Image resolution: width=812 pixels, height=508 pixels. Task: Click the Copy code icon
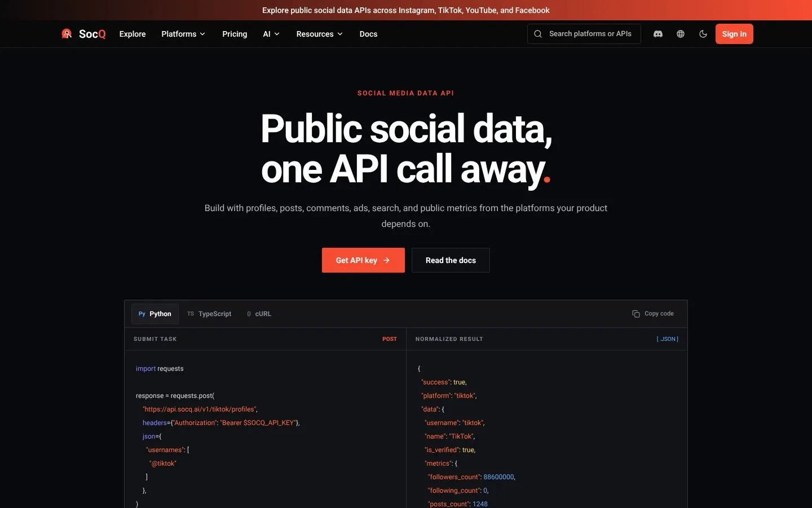[x=636, y=314]
